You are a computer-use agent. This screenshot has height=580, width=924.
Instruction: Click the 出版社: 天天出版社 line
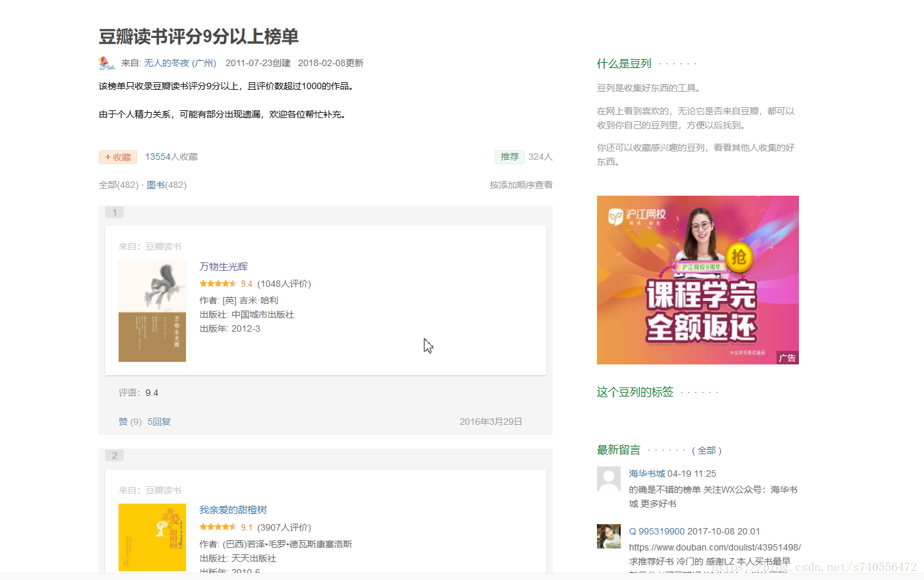pyautogui.click(x=238, y=558)
